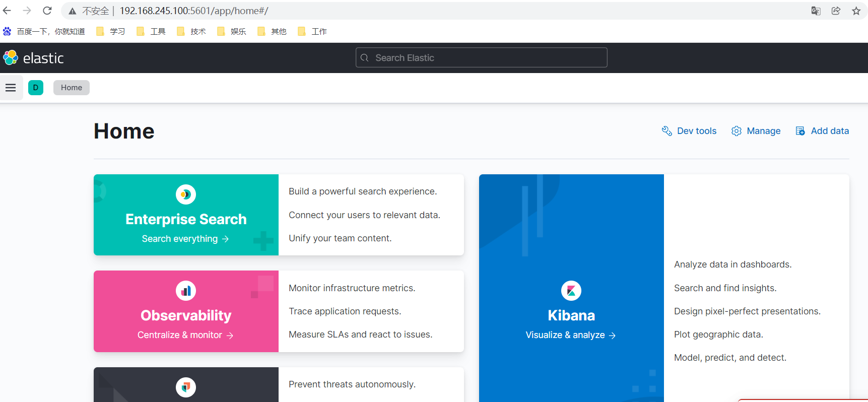Viewport: 868px width, 402px height.
Task: Open the 娱乐 bookmark folder
Action: point(232,31)
